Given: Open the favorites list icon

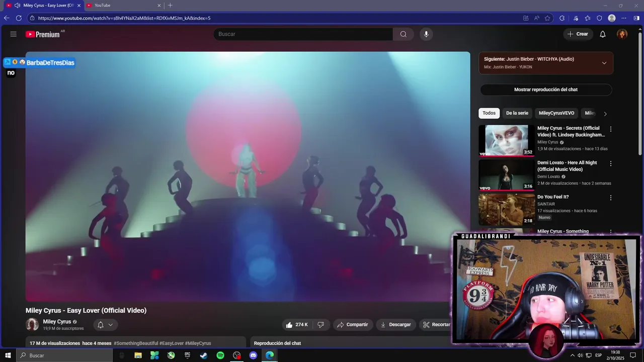Looking at the screenshot, I should pos(588,18).
